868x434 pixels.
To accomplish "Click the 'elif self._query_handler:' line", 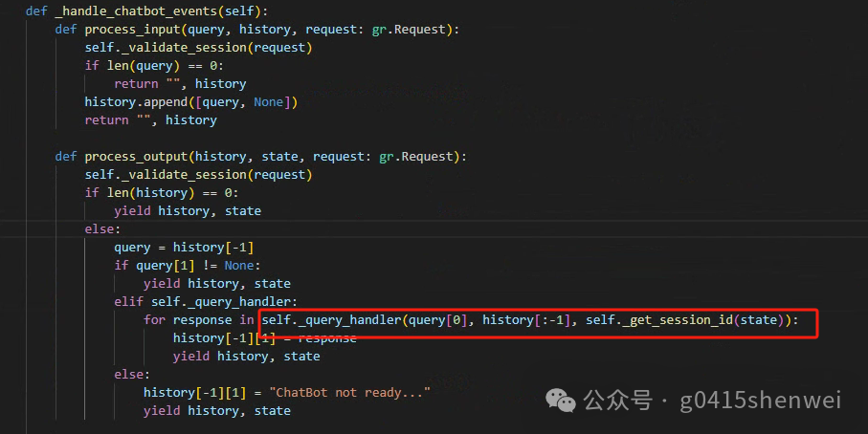I will point(206,302).
